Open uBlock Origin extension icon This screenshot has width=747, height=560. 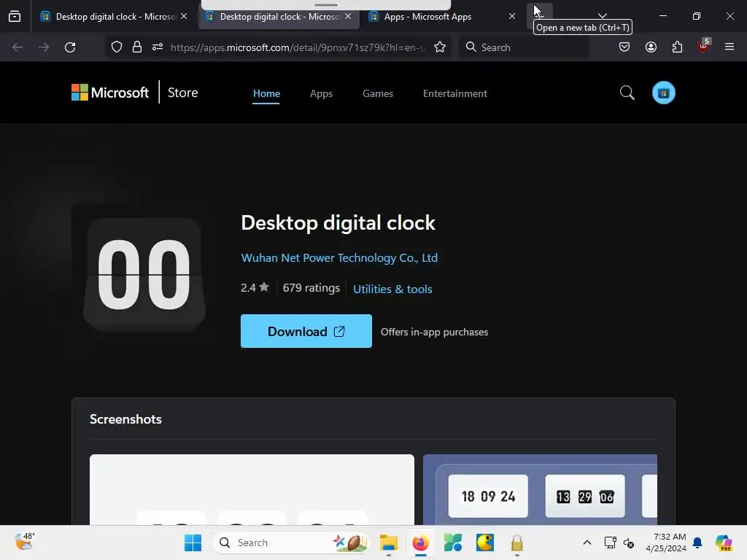point(704,46)
